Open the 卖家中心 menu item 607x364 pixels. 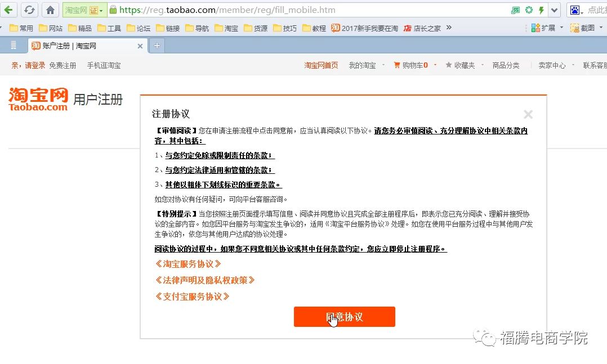click(x=552, y=65)
